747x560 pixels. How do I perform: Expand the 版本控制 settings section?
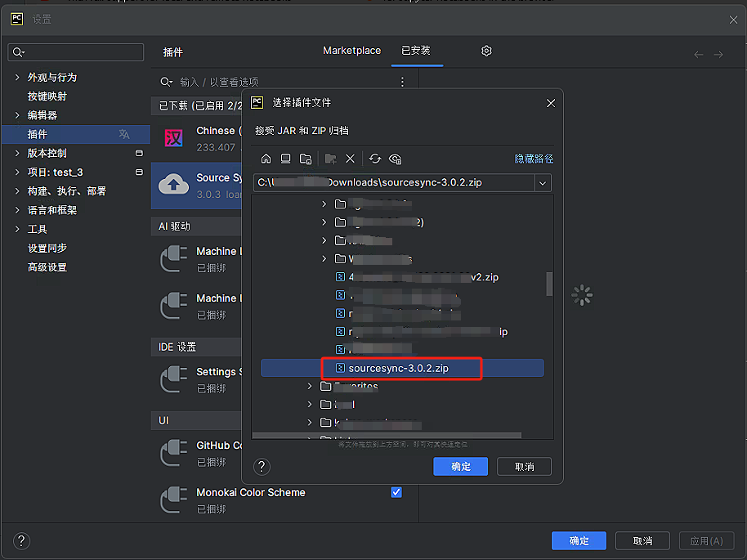coord(17,153)
